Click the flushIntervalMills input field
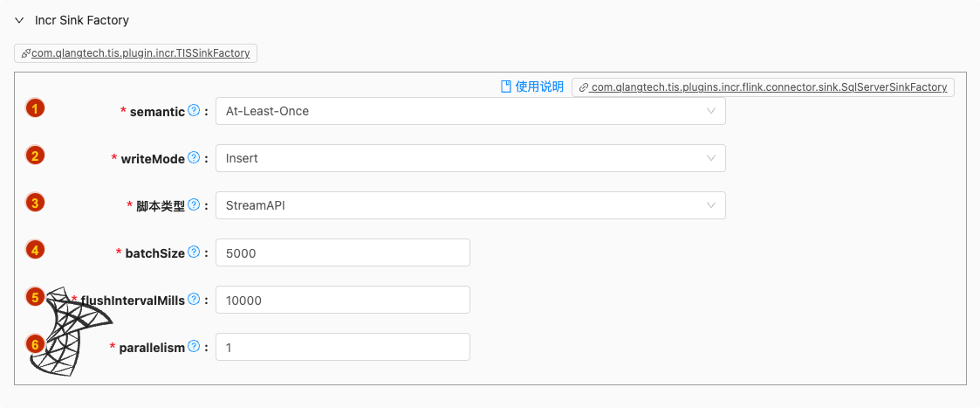The image size is (980, 408). (342, 300)
